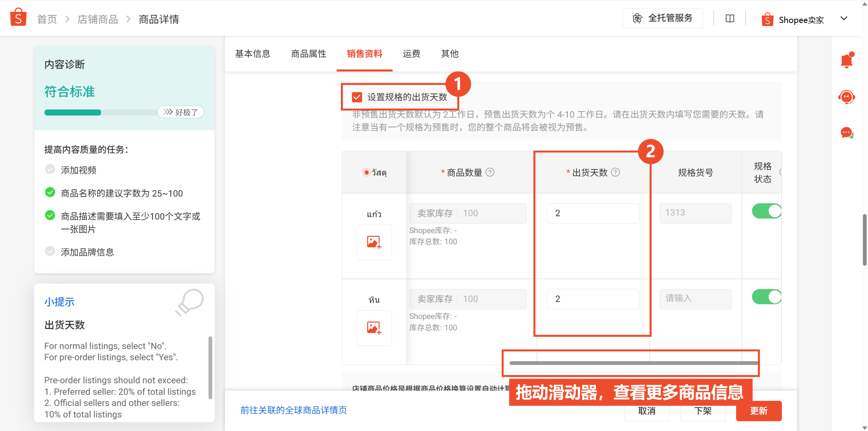868x431 pixels.
Task: Add an image for the หิน variant
Action: point(374,328)
